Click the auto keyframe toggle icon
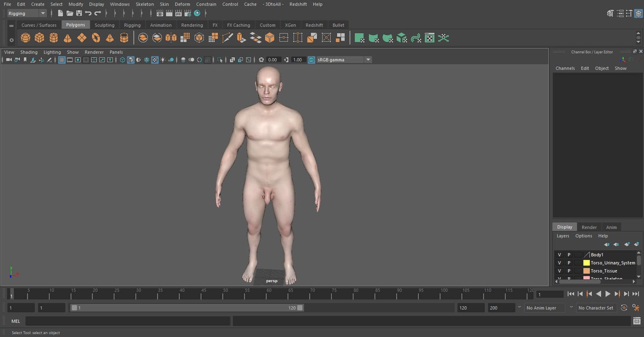The image size is (644, 337). coord(624,308)
